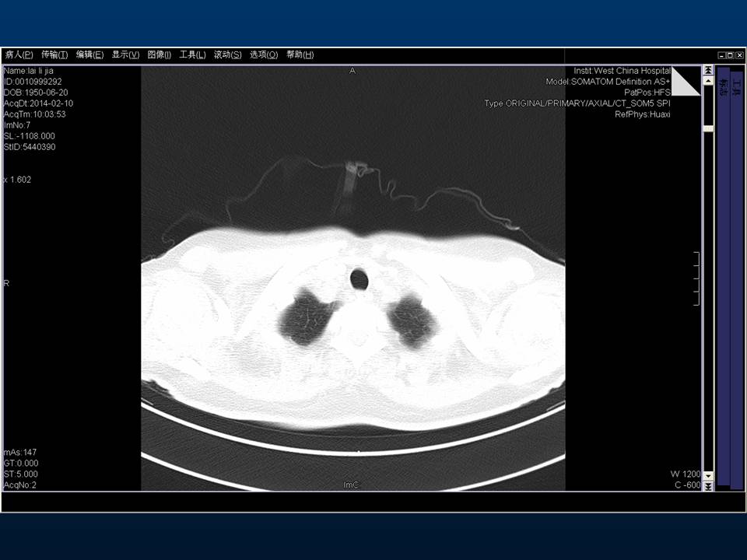Image resolution: width=747 pixels, height=560 pixels.
Task: Open the 编辑(E) edit menu
Action: [x=89, y=55]
